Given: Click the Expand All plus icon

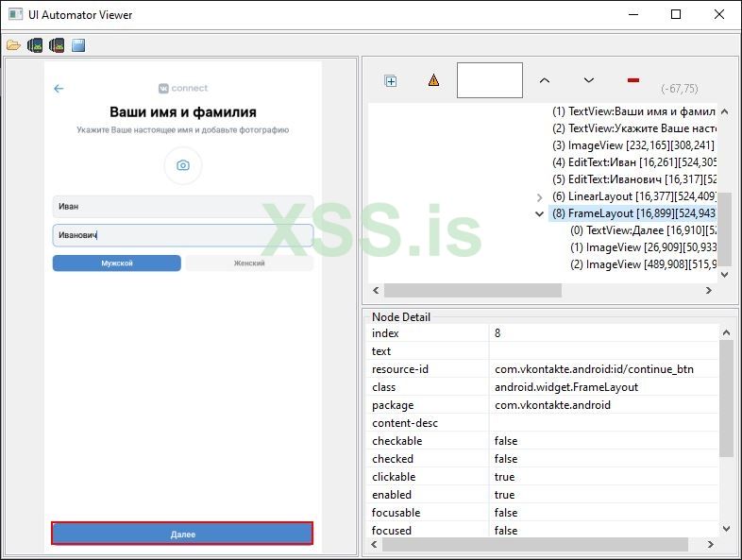Looking at the screenshot, I should (391, 81).
